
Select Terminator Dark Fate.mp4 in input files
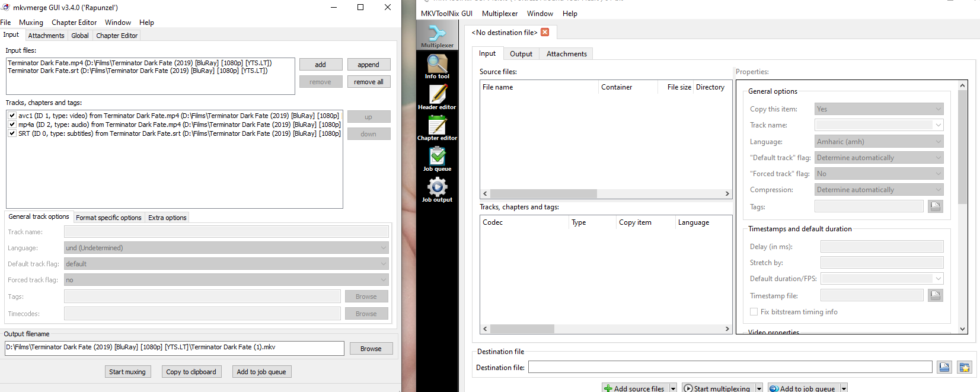(x=140, y=63)
